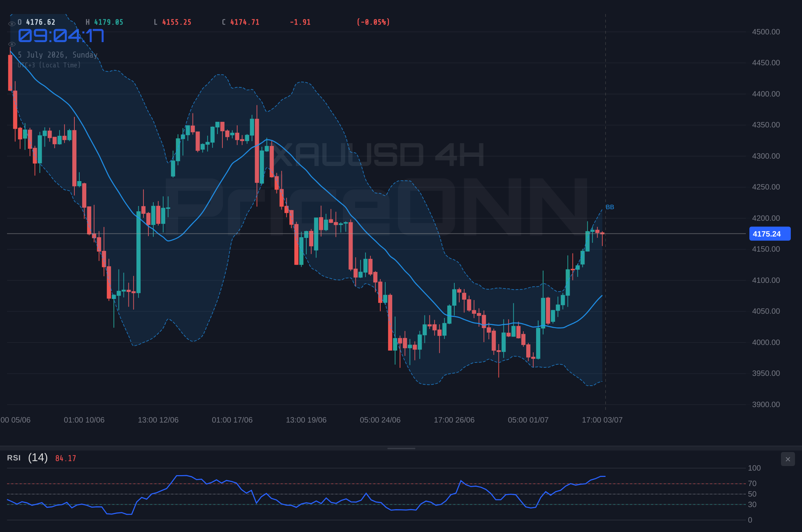Click the UTC+3 (Local Time) label
The height and width of the screenshot is (532, 802).
click(x=49, y=65)
